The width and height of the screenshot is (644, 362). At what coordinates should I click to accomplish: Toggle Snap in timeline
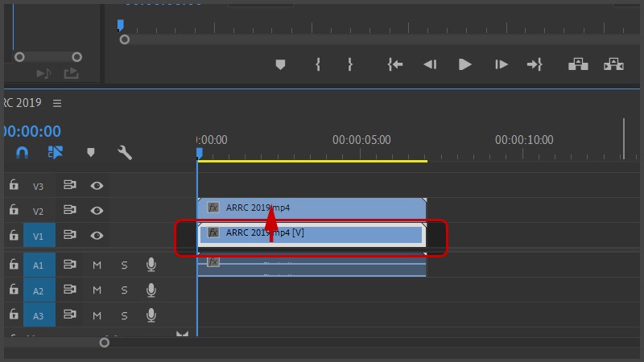coord(23,153)
